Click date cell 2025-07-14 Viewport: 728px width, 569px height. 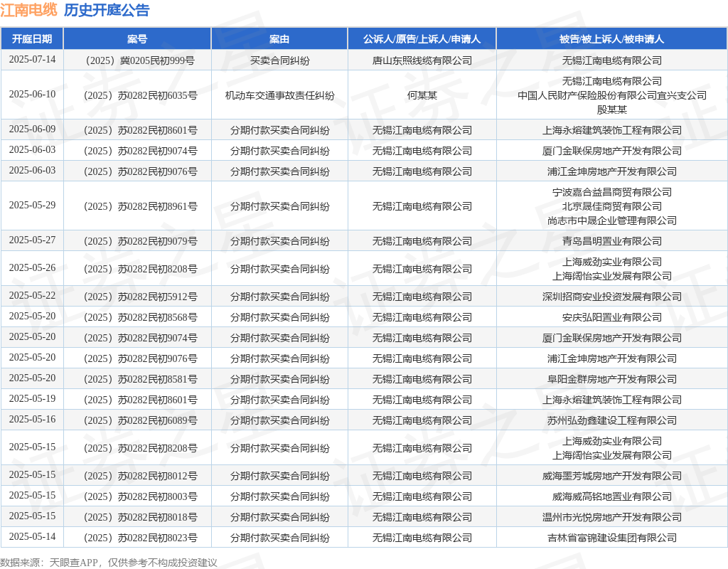pyautogui.click(x=32, y=60)
